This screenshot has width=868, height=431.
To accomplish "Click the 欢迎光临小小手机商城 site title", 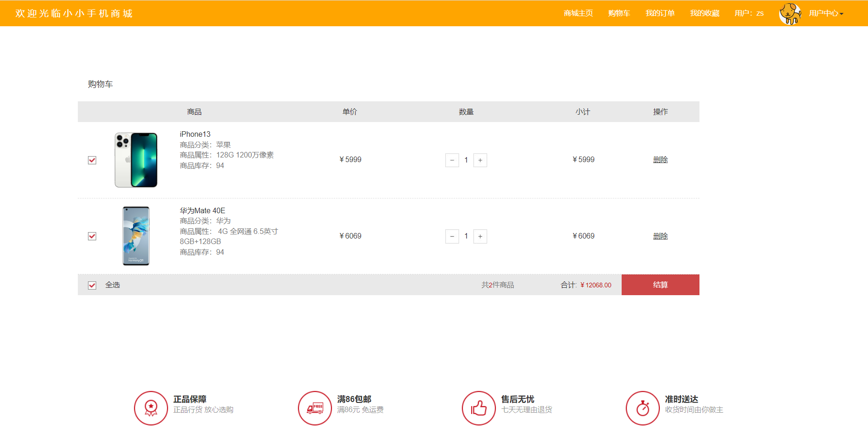I will coord(74,13).
